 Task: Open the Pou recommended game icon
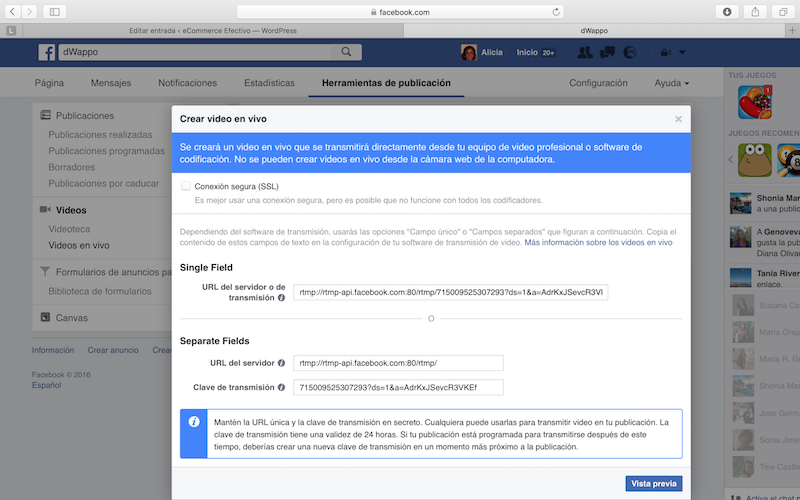coord(755,160)
